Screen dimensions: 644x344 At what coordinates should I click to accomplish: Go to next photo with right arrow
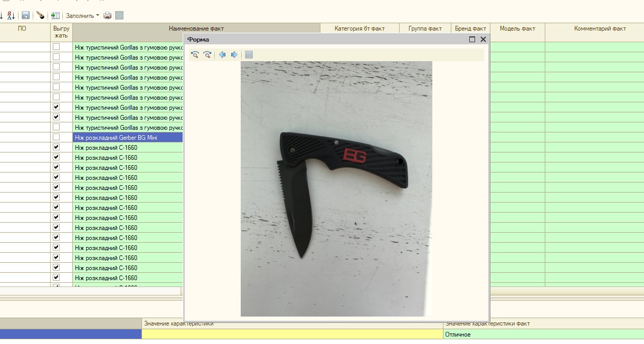pyautogui.click(x=234, y=55)
